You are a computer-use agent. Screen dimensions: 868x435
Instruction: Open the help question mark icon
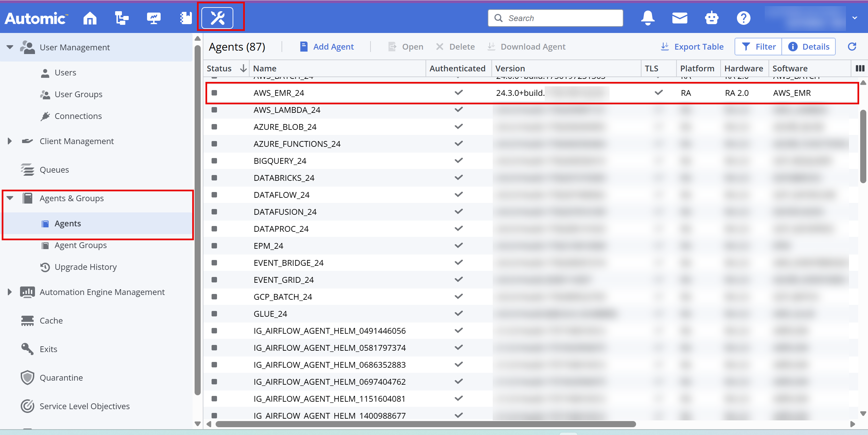pos(743,18)
